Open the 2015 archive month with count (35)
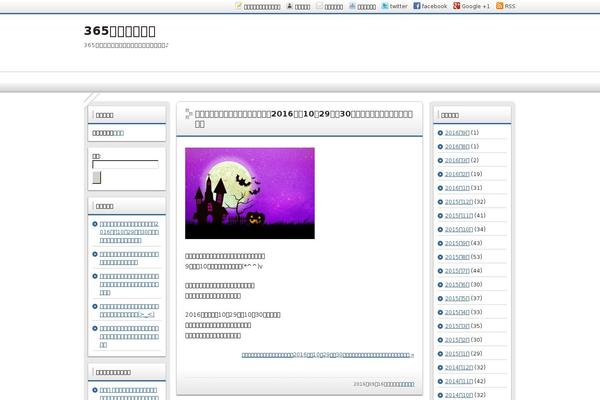The image size is (600, 400). tap(457, 326)
